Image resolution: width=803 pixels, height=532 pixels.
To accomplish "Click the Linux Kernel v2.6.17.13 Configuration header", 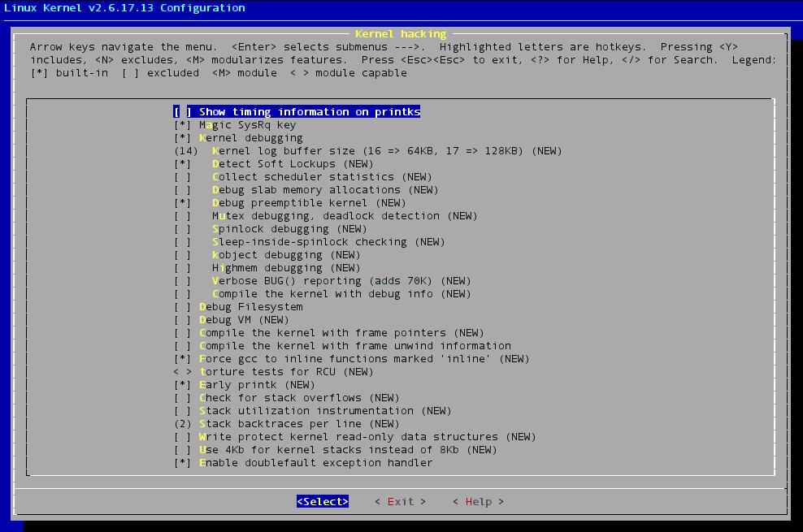I will pos(124,7).
